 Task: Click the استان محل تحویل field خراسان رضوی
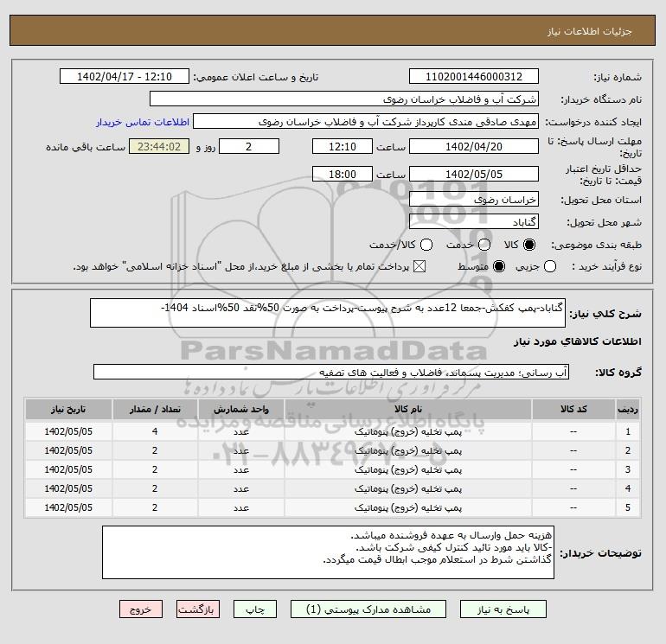pos(474,199)
